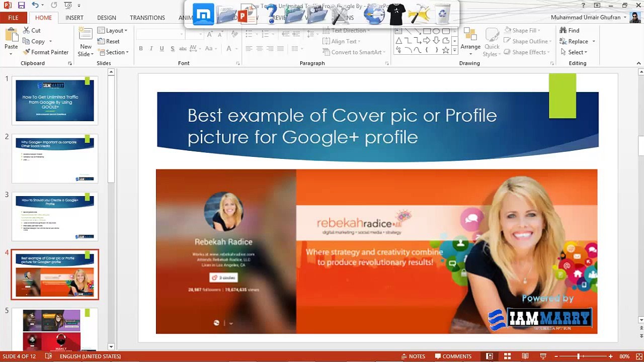Click Format Painter brush
This screenshot has width=644, height=362.
(x=45, y=52)
